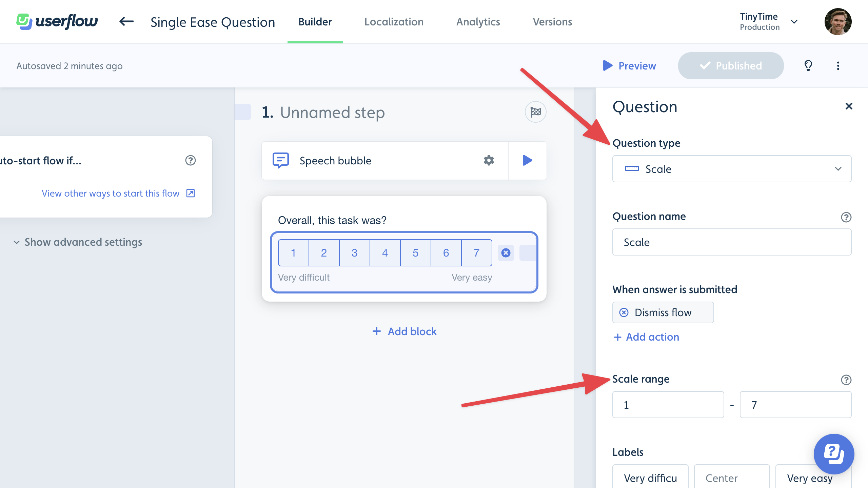
Task: Click the 'Very difficult' scale label
Action: pos(304,277)
